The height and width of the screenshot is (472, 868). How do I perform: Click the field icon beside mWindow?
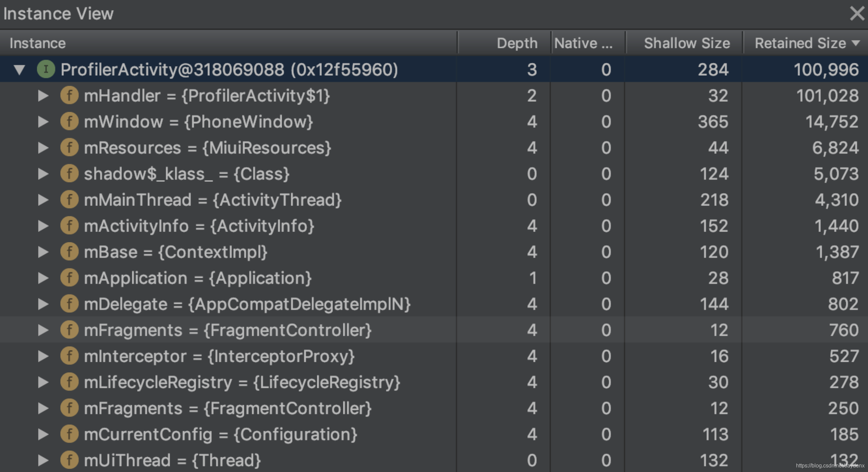[69, 122]
